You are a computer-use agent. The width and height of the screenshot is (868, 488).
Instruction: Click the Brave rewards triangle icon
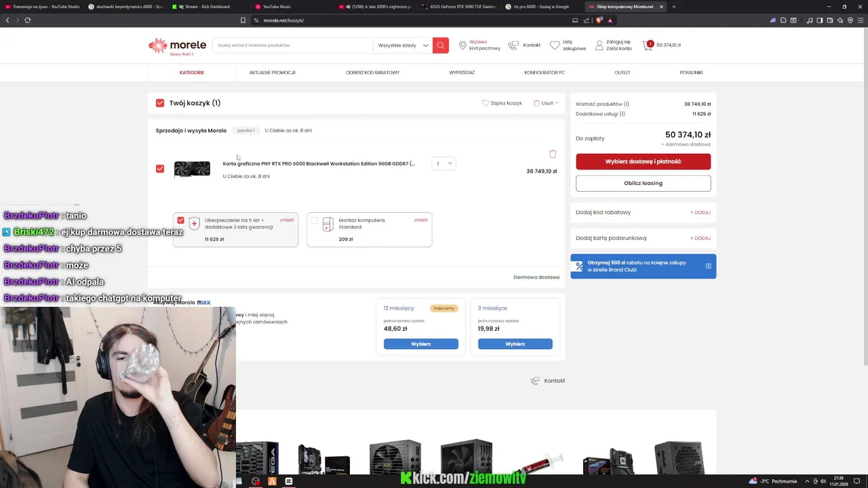coord(610,20)
